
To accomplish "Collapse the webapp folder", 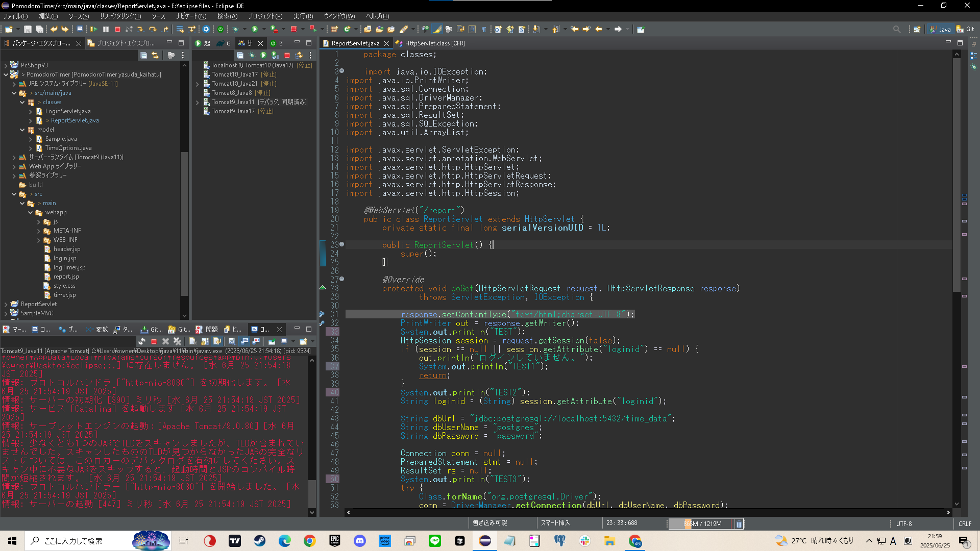I will tap(31, 212).
